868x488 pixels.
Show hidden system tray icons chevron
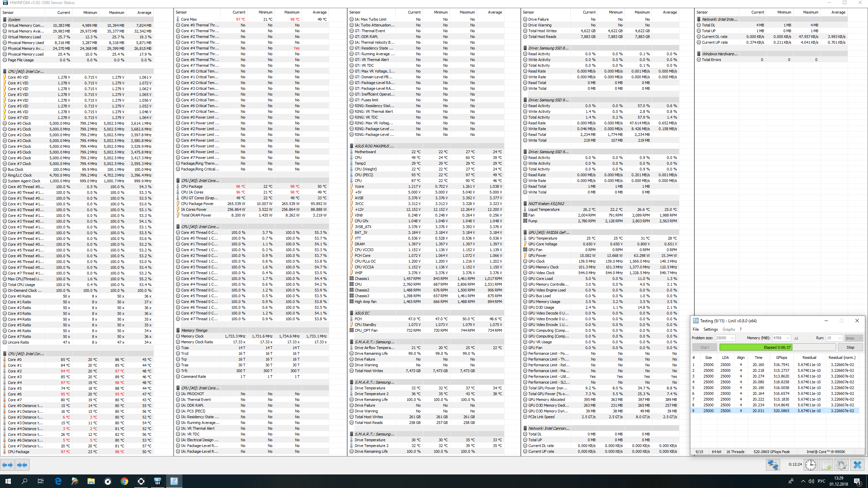(803, 481)
